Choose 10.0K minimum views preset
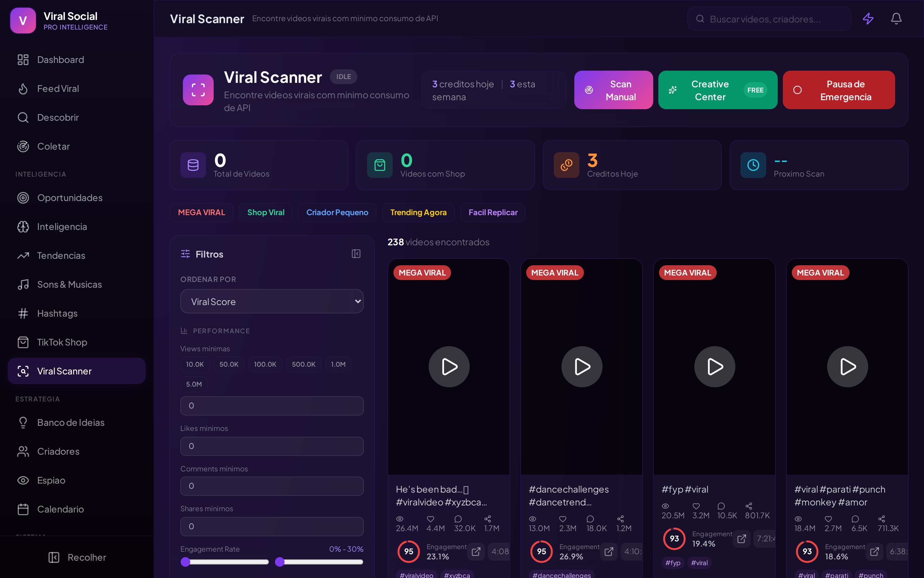924x578 pixels. (x=195, y=364)
